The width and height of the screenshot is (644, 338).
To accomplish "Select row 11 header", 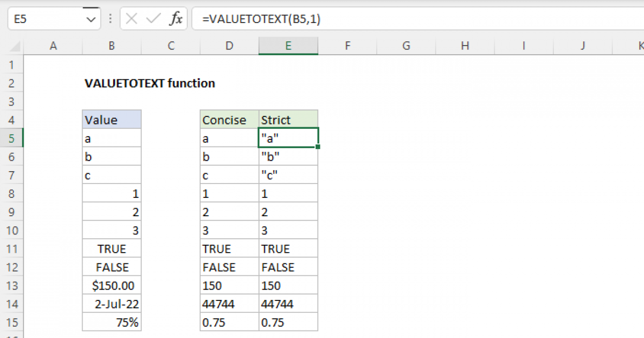I will coord(12,249).
